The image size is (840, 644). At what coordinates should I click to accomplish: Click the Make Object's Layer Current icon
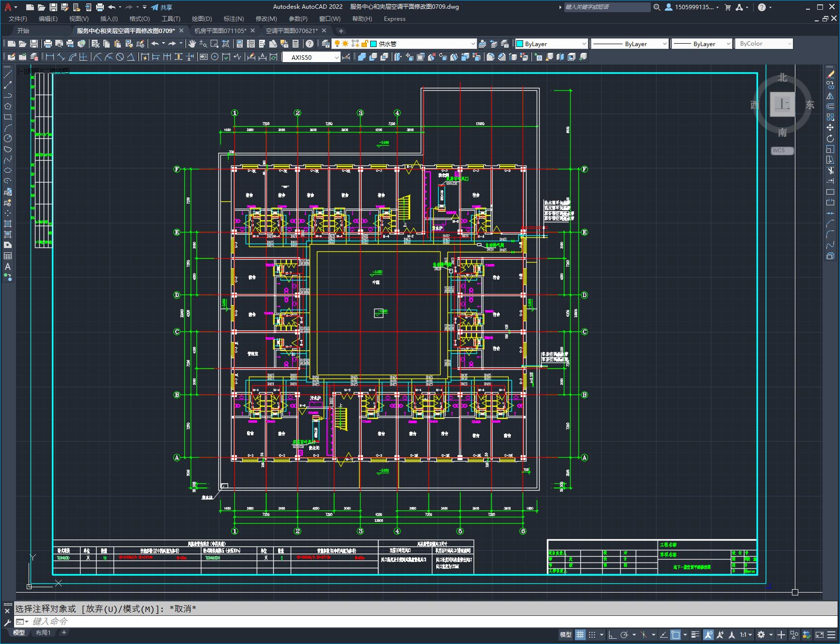point(482,44)
